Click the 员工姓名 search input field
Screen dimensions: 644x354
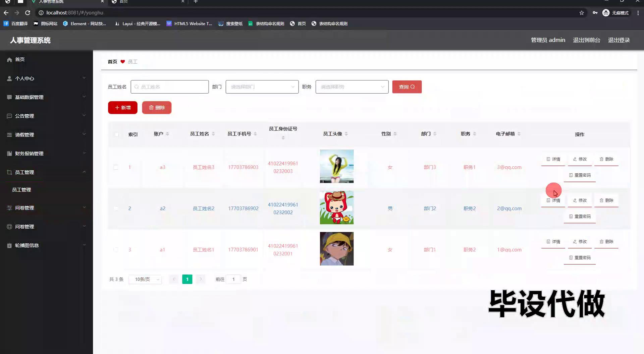pyautogui.click(x=170, y=87)
